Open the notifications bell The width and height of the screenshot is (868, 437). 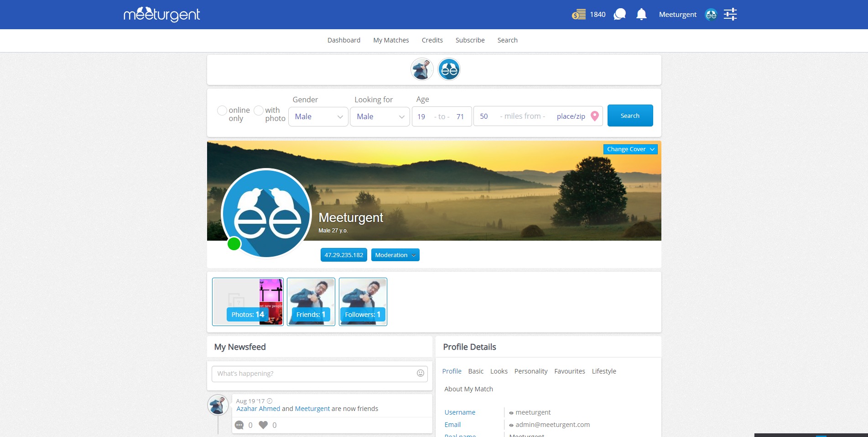tap(641, 15)
